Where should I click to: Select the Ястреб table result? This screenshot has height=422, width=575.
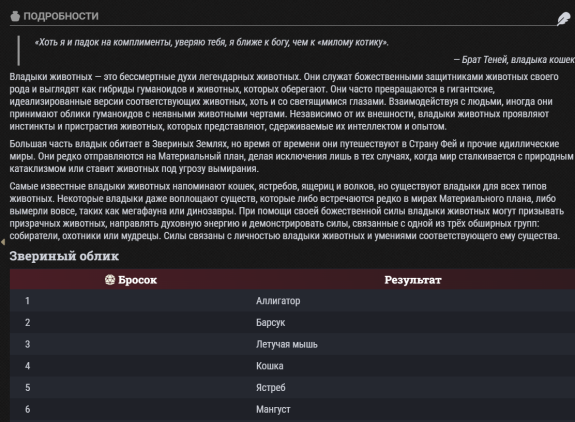(x=271, y=388)
